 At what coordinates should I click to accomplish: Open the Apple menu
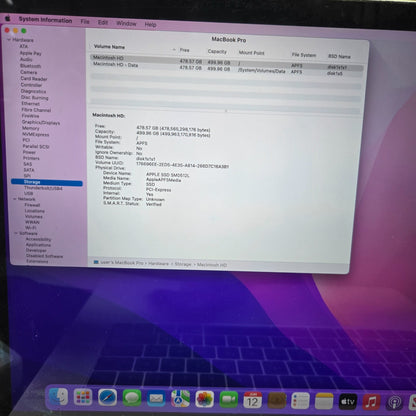tap(7, 19)
